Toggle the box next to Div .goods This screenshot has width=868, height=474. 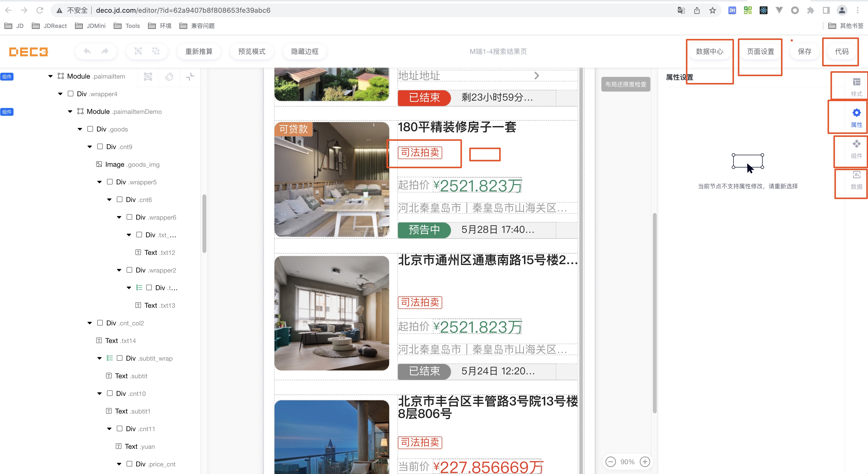click(90, 129)
